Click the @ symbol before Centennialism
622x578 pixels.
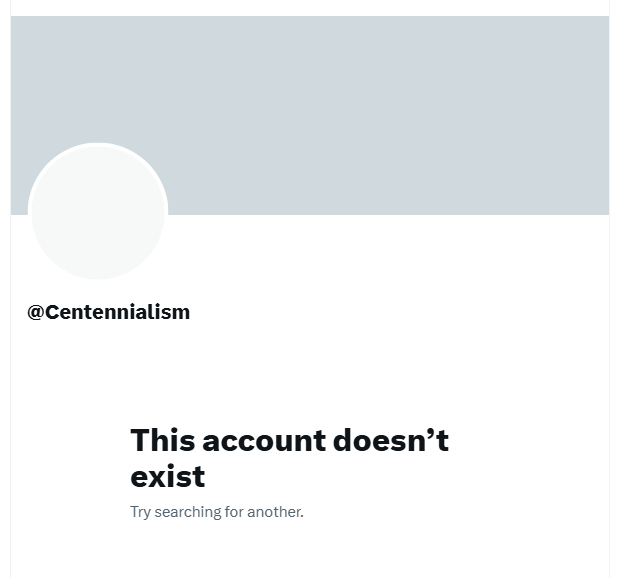(35, 313)
